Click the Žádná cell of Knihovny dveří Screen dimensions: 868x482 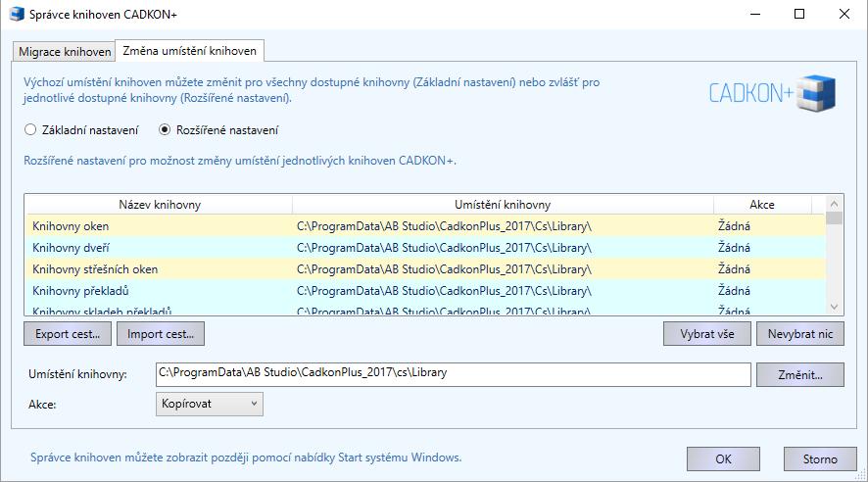(734, 247)
